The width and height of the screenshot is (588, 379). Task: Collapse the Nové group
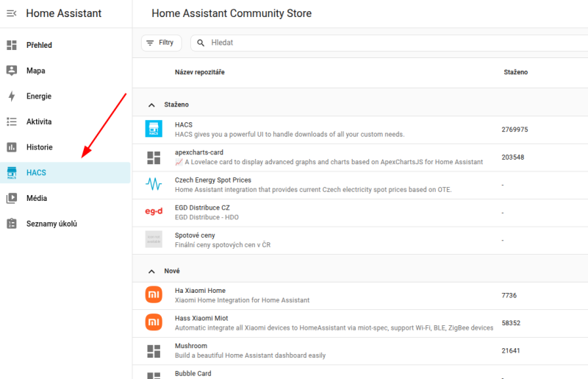[x=151, y=272]
